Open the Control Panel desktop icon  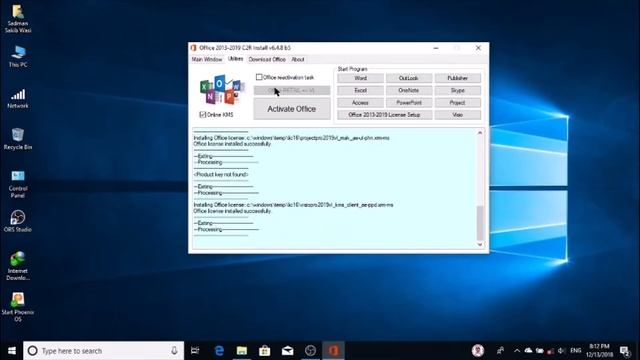[x=18, y=184]
